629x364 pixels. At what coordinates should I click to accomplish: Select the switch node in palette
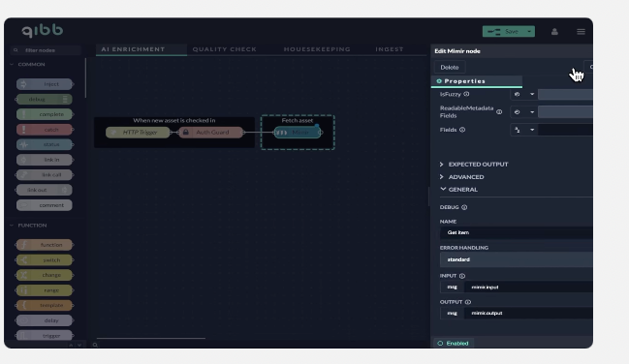pos(45,259)
